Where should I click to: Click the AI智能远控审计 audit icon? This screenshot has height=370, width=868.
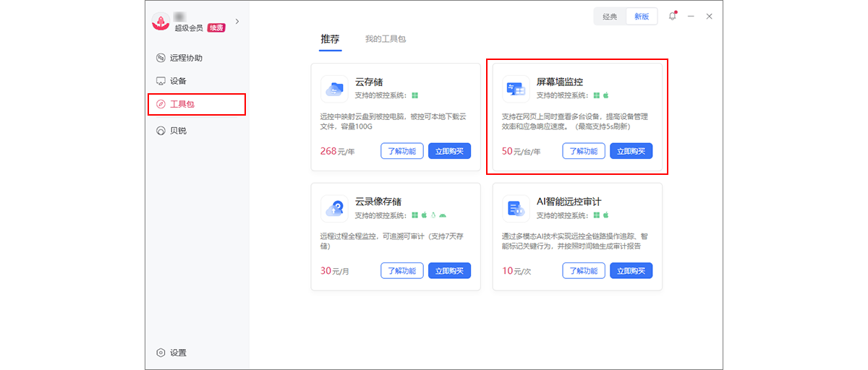[x=516, y=208]
